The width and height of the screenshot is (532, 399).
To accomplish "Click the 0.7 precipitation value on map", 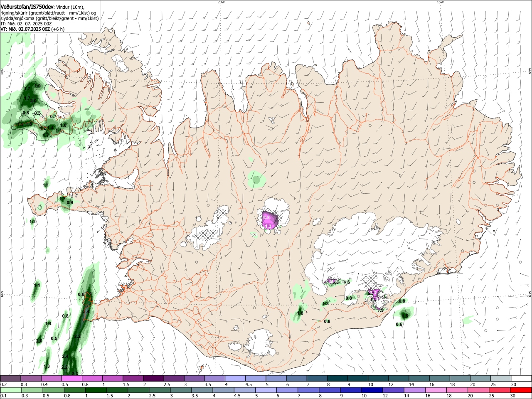I will tap(53, 116).
